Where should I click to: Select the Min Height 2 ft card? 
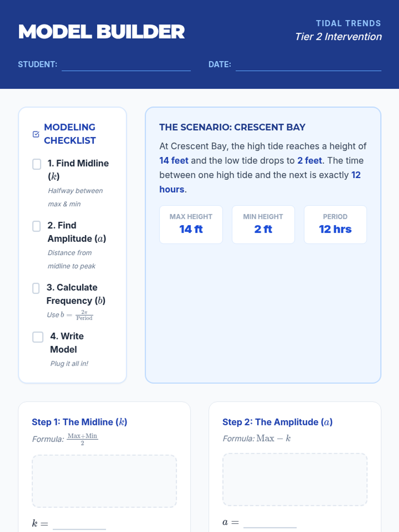click(x=263, y=224)
